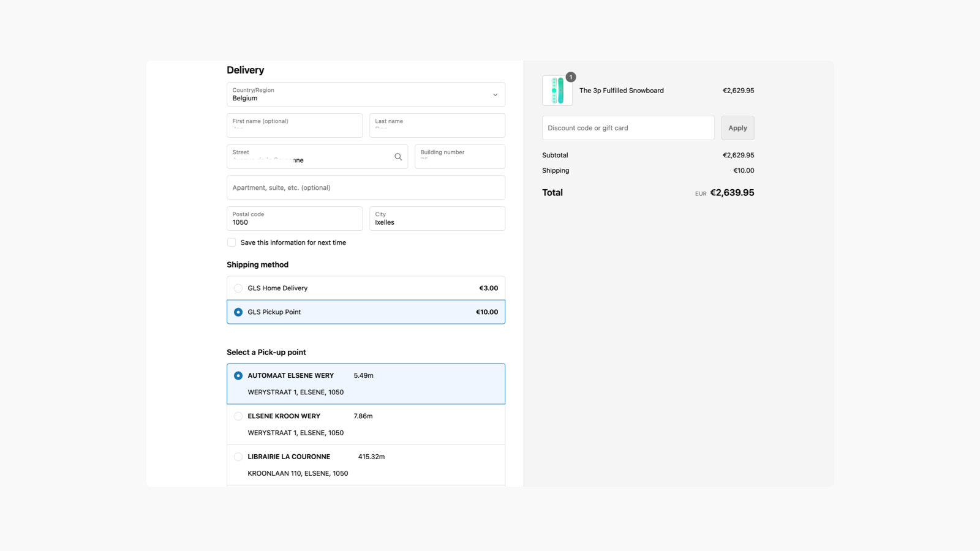Viewport: 980px width, 551px height.
Task: Click the street address search magnifier icon
Action: point(398,156)
